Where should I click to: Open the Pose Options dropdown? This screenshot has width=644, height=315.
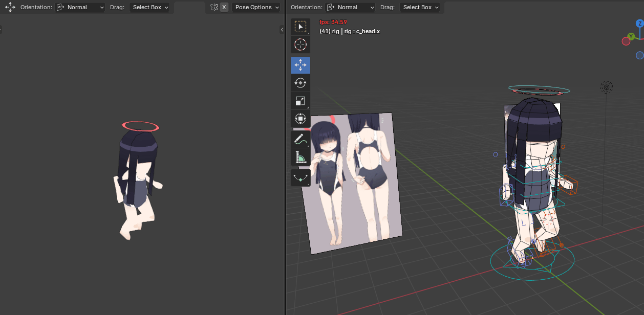point(256,7)
